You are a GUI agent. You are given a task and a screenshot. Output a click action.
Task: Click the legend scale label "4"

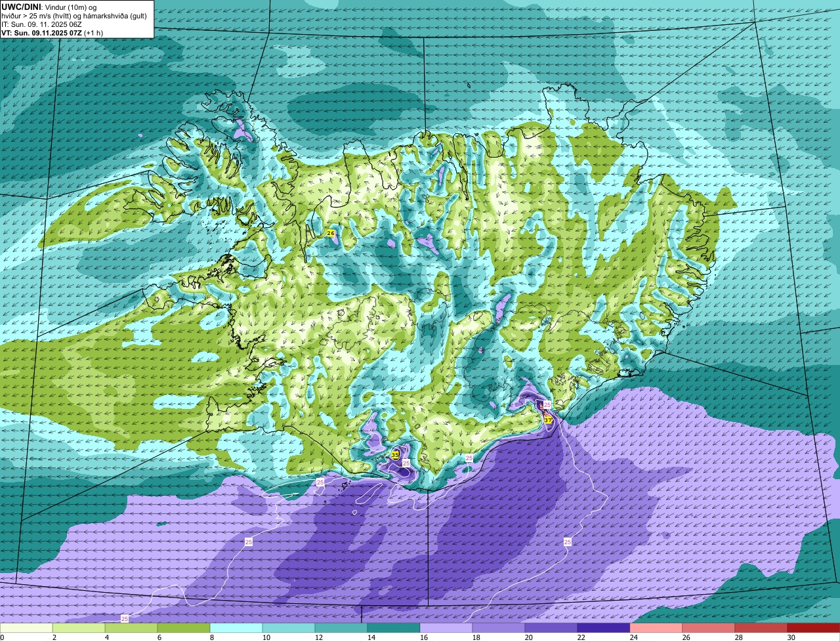pyautogui.click(x=106, y=637)
